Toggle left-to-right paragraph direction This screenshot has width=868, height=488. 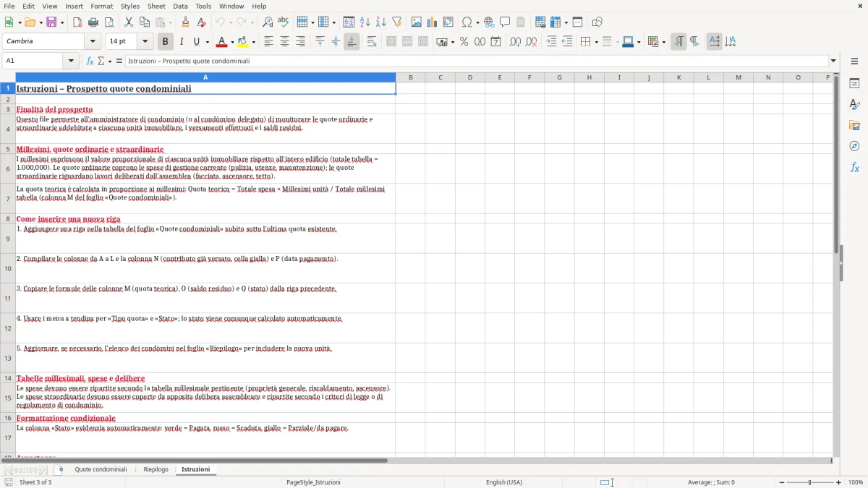coord(678,42)
